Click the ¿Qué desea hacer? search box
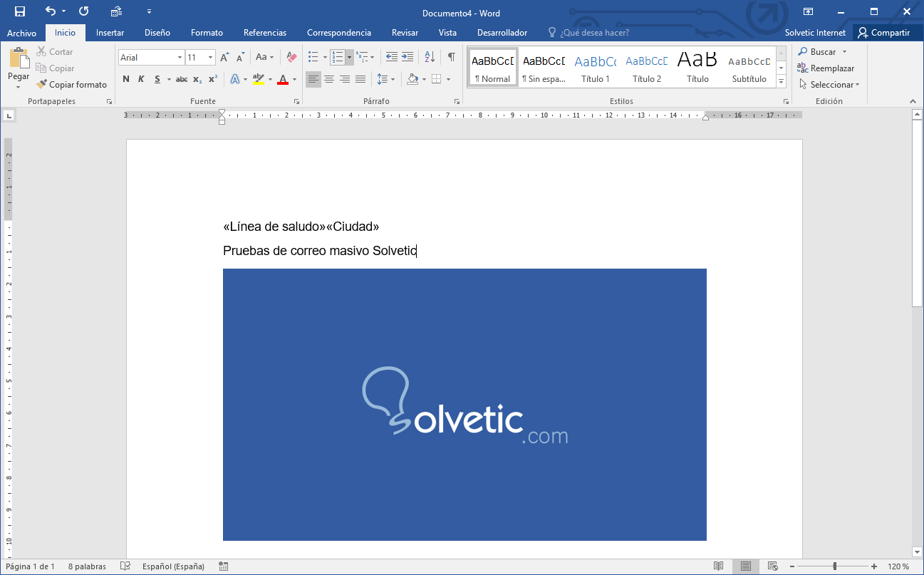Screen dimensions: 924x575 click(x=588, y=33)
